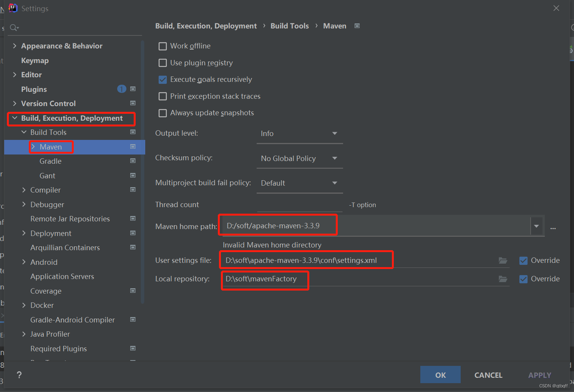
Task: Enable Always update snapshots checkbox
Action: pos(163,113)
